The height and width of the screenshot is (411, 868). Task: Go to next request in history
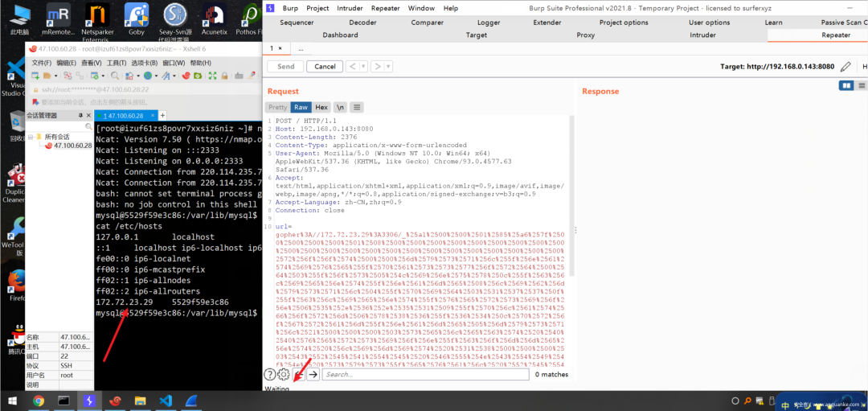pos(377,67)
